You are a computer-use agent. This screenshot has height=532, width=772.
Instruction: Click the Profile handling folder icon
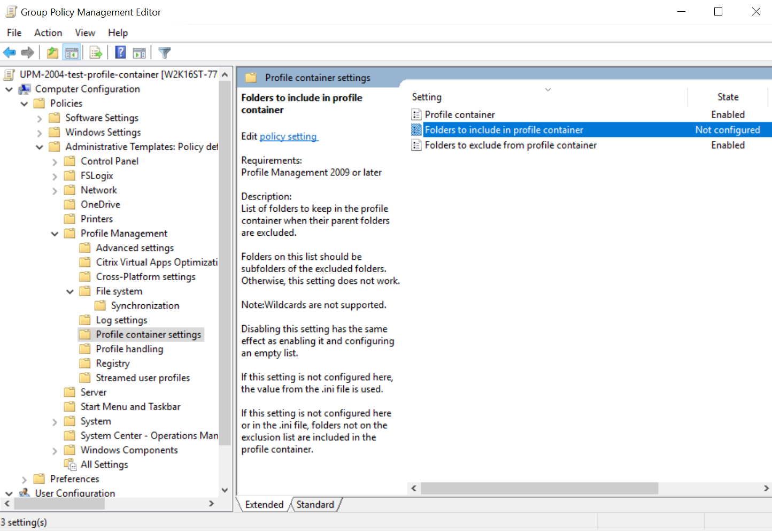(x=84, y=349)
